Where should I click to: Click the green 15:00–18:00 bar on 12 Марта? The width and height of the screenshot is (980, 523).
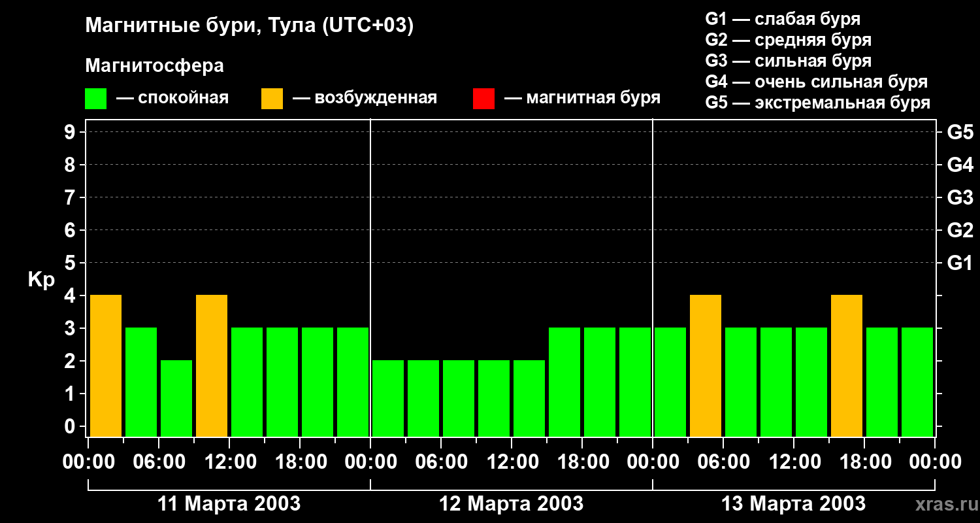click(x=564, y=382)
